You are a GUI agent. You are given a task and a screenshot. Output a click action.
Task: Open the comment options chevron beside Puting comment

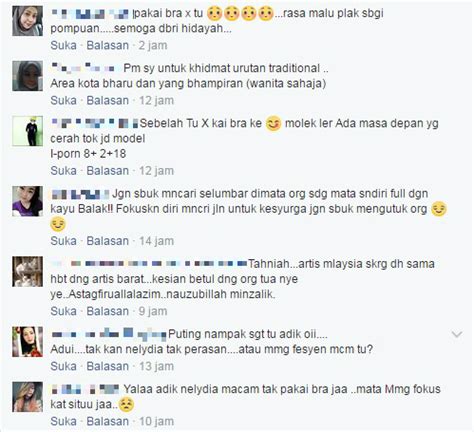[456, 334]
